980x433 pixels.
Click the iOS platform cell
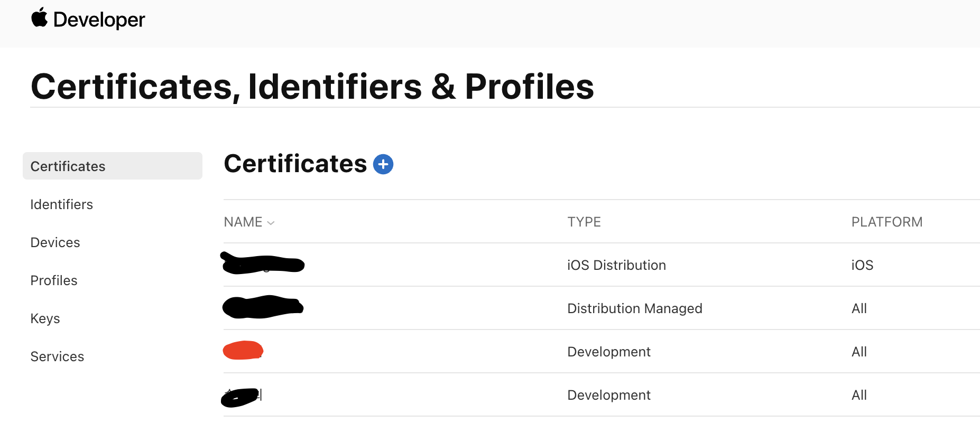tap(862, 265)
